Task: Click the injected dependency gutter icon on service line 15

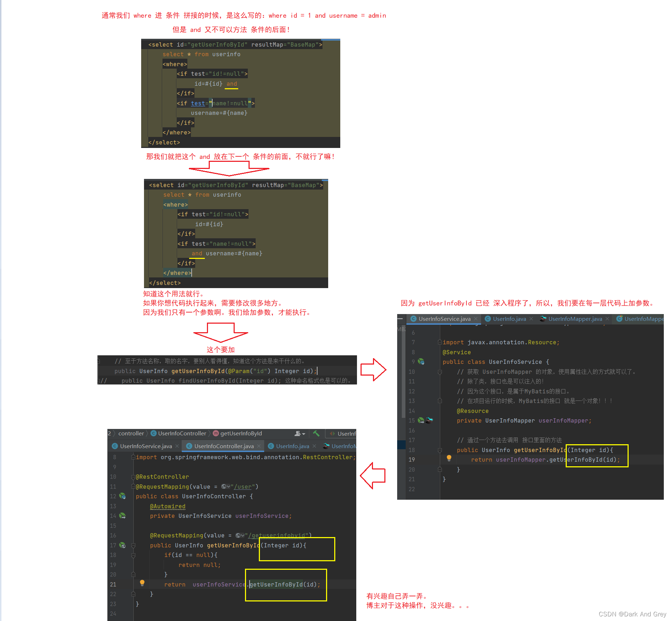Action: tap(421, 420)
